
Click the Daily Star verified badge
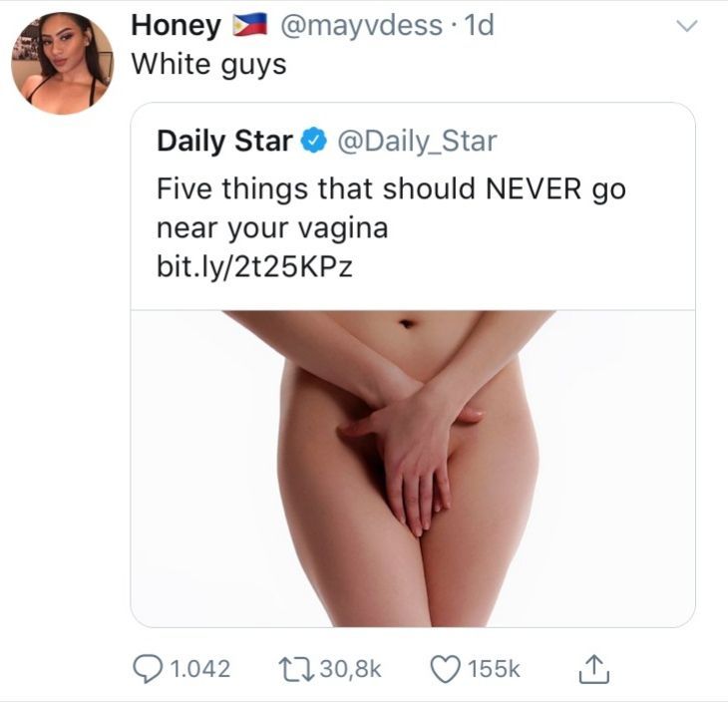pyautogui.click(x=310, y=142)
